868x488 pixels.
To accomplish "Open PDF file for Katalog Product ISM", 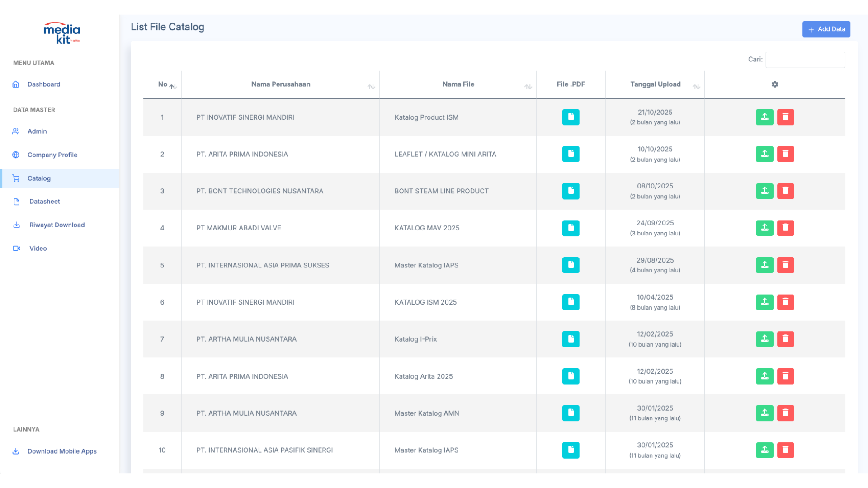I will [x=571, y=117].
